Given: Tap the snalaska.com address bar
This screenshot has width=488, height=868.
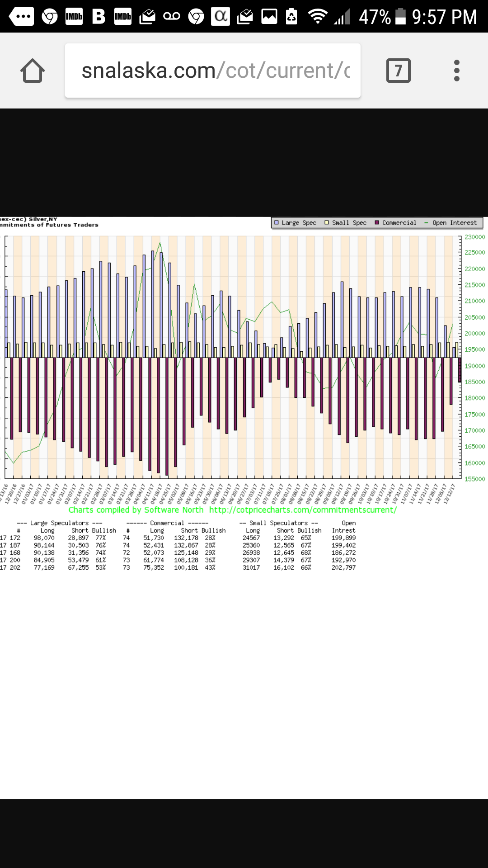Looking at the screenshot, I should (x=212, y=71).
